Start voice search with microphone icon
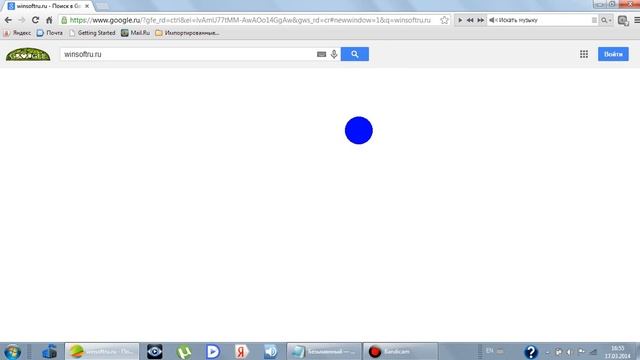 coord(334,54)
